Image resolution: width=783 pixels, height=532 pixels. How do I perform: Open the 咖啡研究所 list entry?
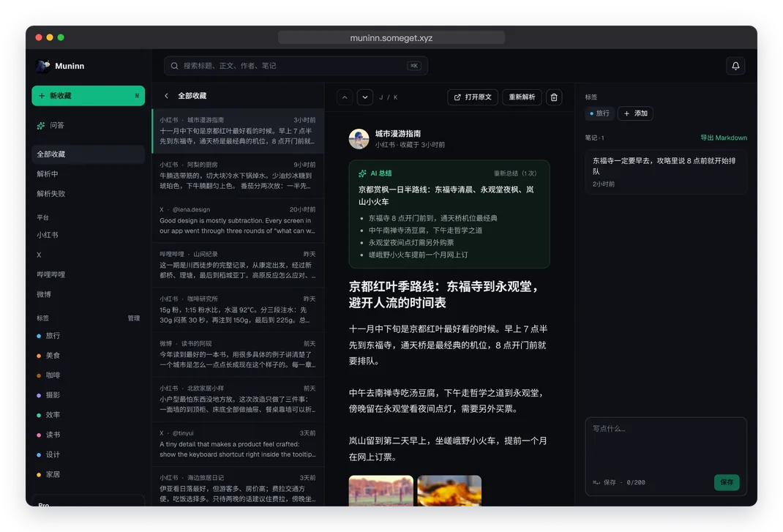239,310
